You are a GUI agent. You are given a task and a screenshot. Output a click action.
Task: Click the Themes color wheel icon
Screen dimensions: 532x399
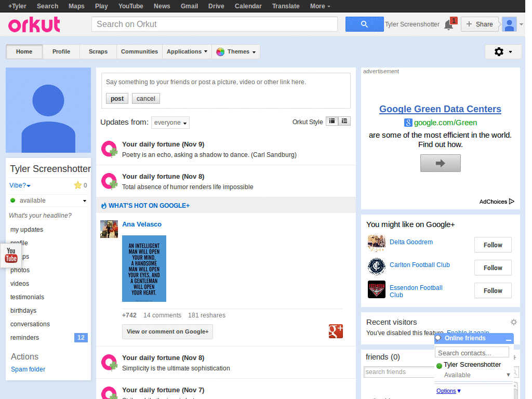220,51
